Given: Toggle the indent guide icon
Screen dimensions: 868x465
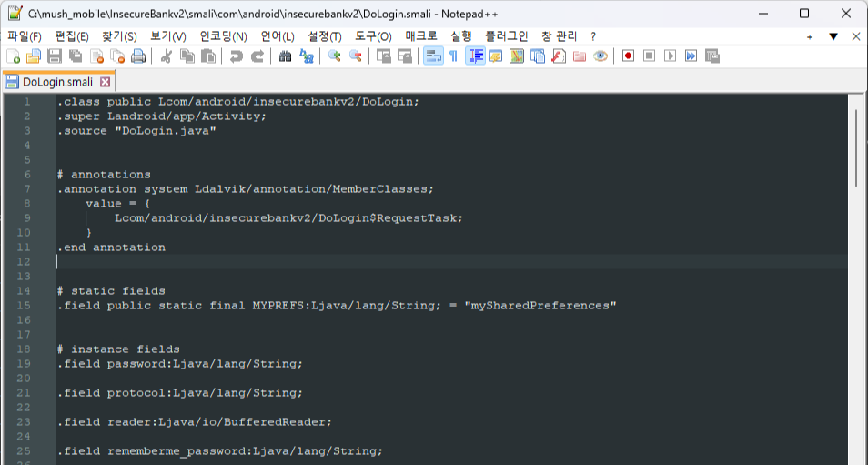Looking at the screenshot, I should [475, 56].
